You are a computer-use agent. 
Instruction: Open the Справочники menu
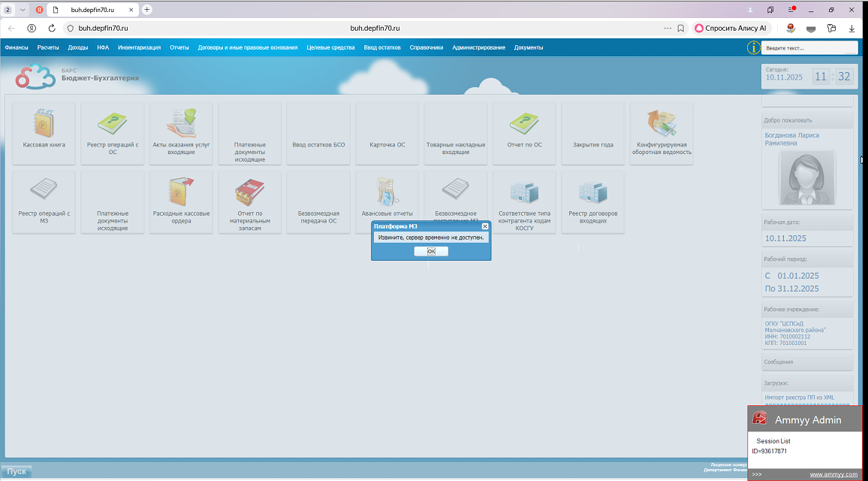point(426,47)
